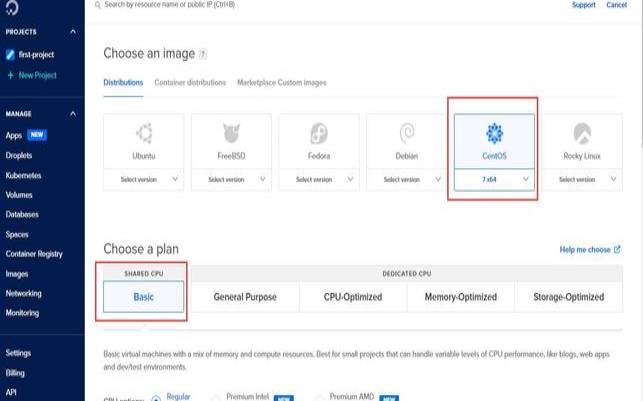Select the CPU-Optimized plan
Screen dimensions: 643x401
(353, 297)
